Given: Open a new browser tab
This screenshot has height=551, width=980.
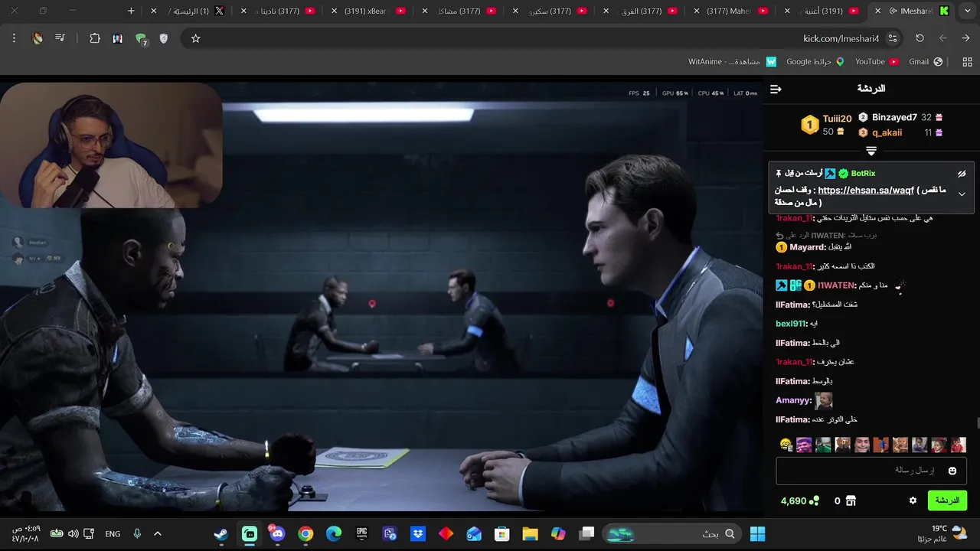Looking at the screenshot, I should coord(131,11).
